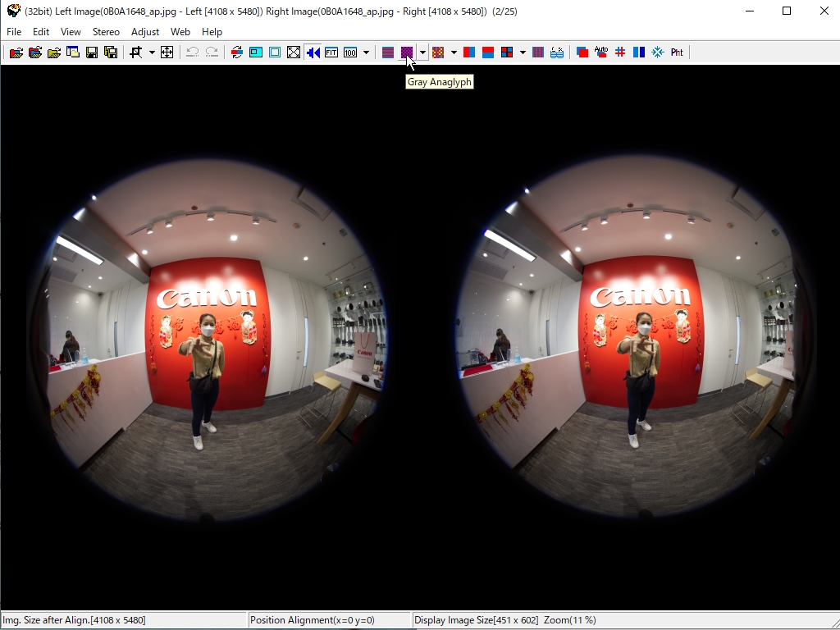840x630 pixels.
Task: Open the zoom dropdown arrow next to 100
Action: click(x=366, y=52)
